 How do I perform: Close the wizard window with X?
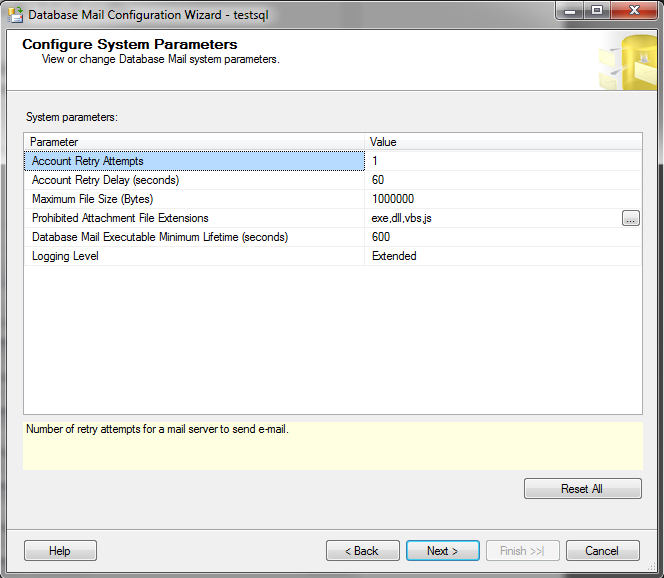point(634,11)
